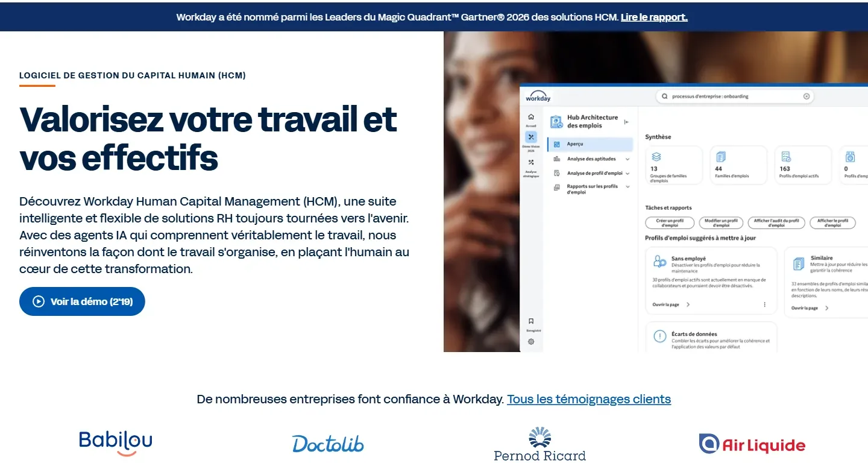Viewport: 868px width, 463px height.
Task: Click Ouvrir la page in Similaire card
Action: pyautogui.click(x=805, y=308)
